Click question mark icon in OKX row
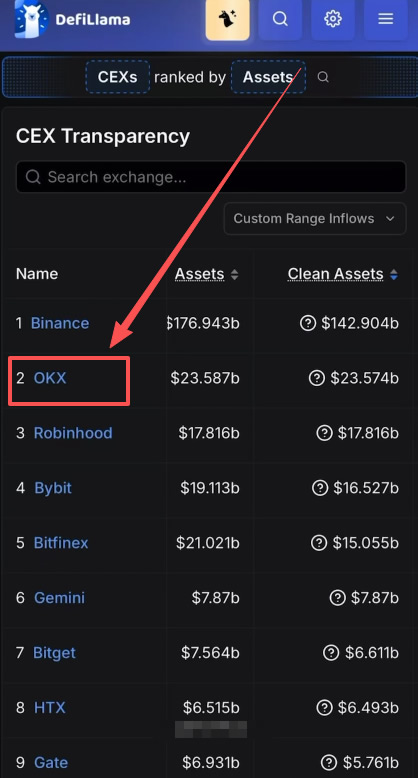418x778 pixels. click(x=316, y=379)
